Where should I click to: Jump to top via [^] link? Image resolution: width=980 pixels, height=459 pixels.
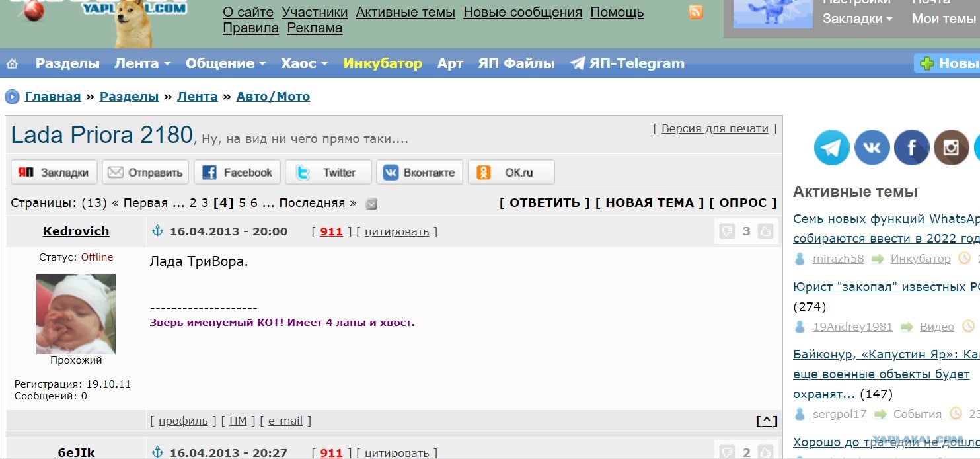pyautogui.click(x=767, y=421)
